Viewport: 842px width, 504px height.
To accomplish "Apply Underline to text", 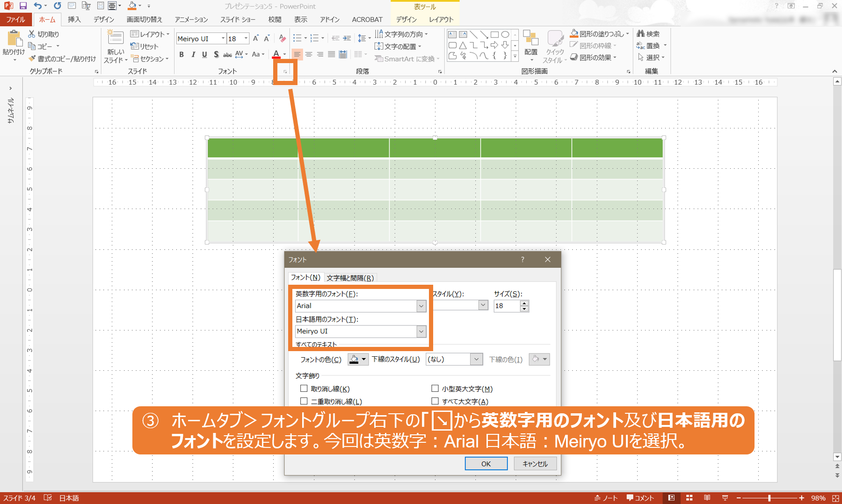I will click(x=204, y=55).
